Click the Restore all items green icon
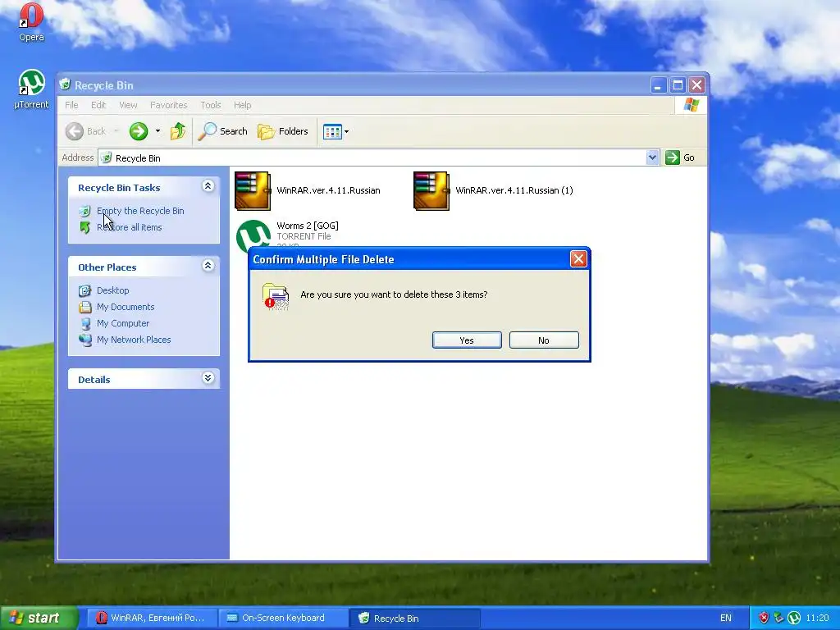Screen dimensions: 840x630 pyautogui.click(x=84, y=227)
